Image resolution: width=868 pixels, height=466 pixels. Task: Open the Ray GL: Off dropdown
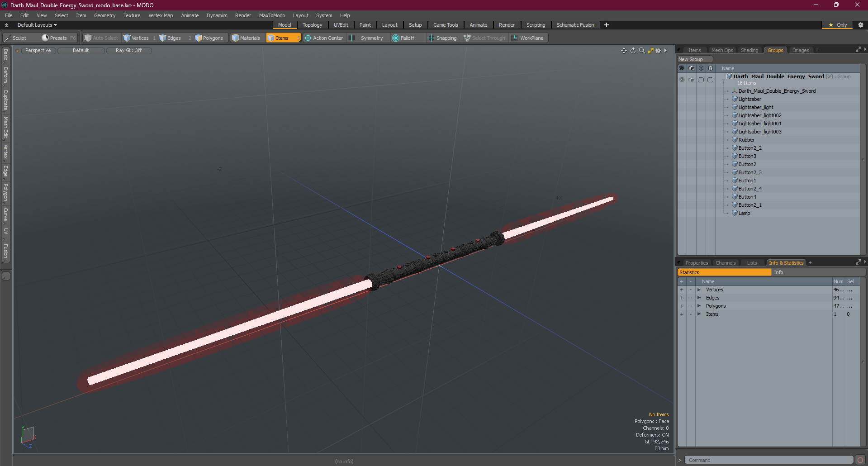128,51
